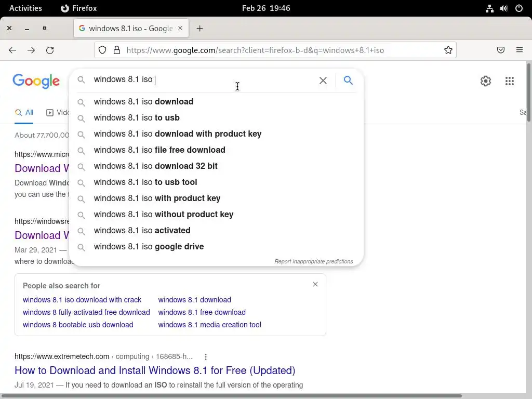Click the browser forward arrow
This screenshot has width=532, height=399.
31,50
